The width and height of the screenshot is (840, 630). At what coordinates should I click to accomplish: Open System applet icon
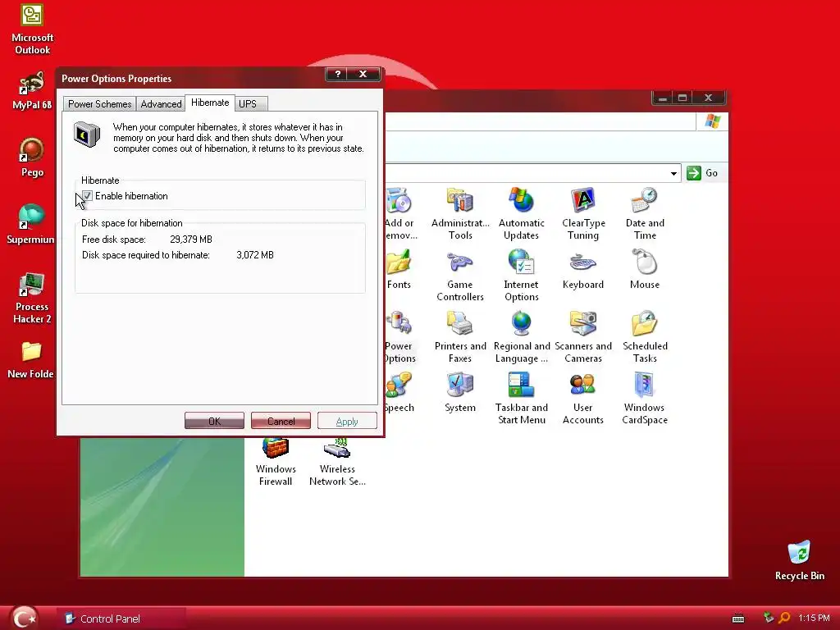[460, 392]
